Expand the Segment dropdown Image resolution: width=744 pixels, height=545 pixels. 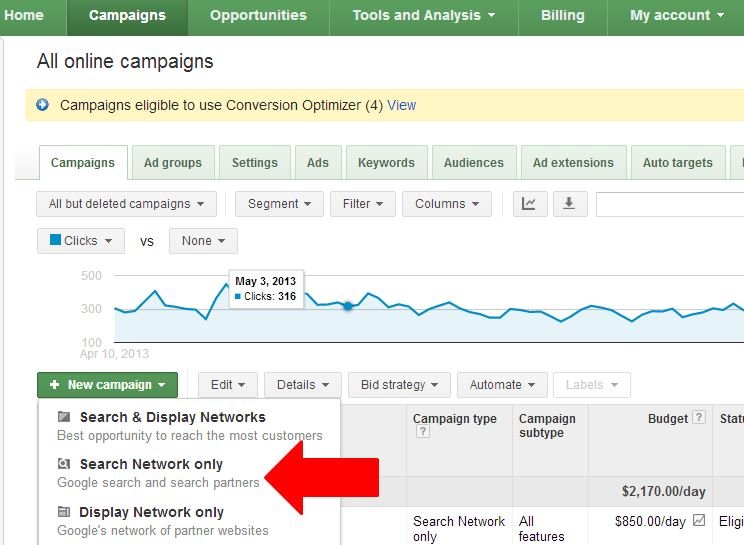click(x=279, y=204)
